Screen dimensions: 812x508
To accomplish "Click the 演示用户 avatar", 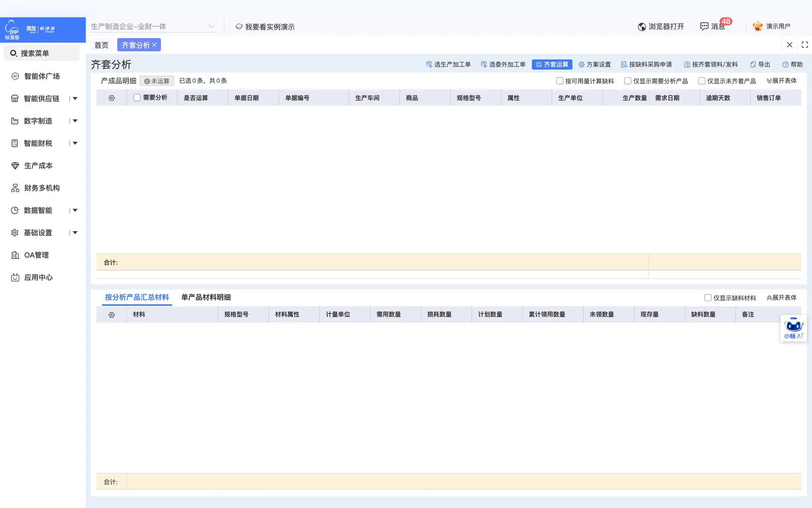I will (x=758, y=26).
